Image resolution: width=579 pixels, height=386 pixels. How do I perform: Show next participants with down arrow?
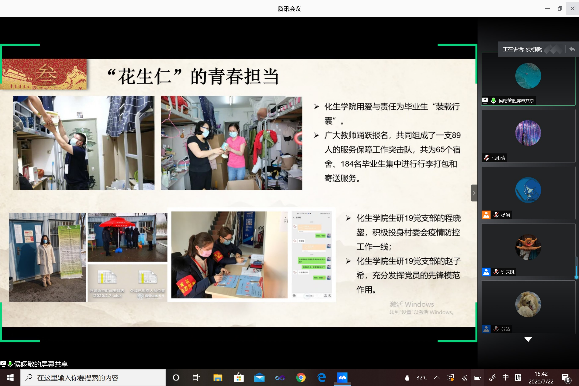pyautogui.click(x=528, y=339)
